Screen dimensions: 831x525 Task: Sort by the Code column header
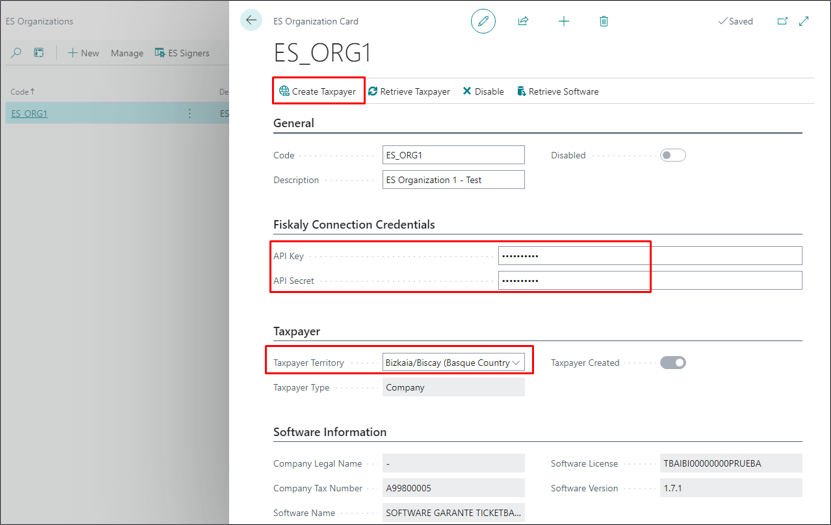click(x=22, y=92)
